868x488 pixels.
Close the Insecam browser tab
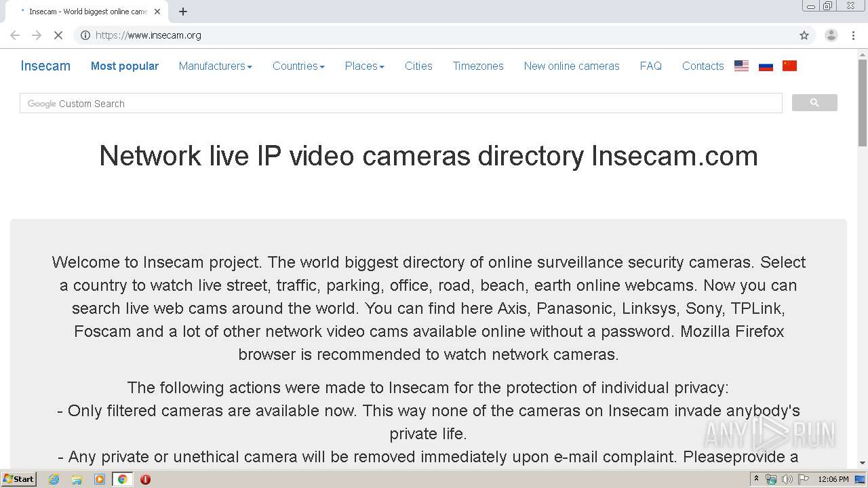click(x=157, y=12)
